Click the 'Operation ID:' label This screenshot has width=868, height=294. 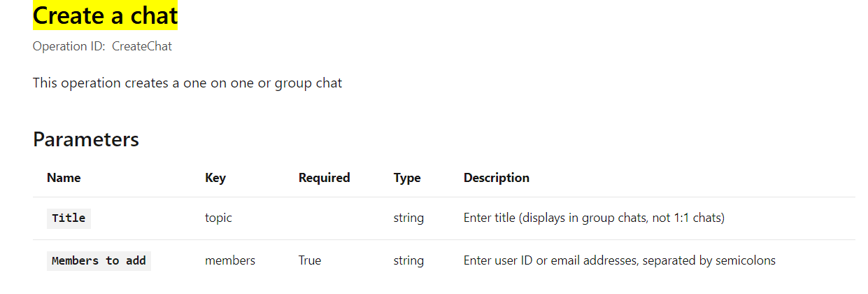69,46
